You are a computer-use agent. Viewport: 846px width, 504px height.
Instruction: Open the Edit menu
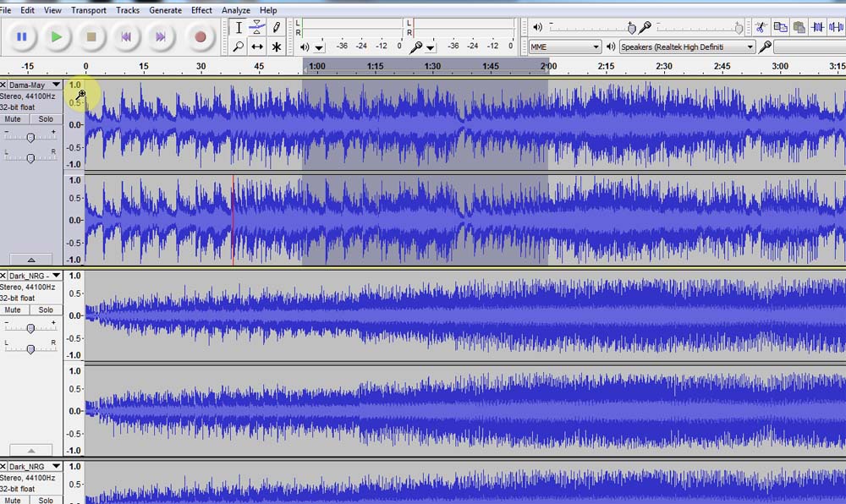click(x=28, y=10)
